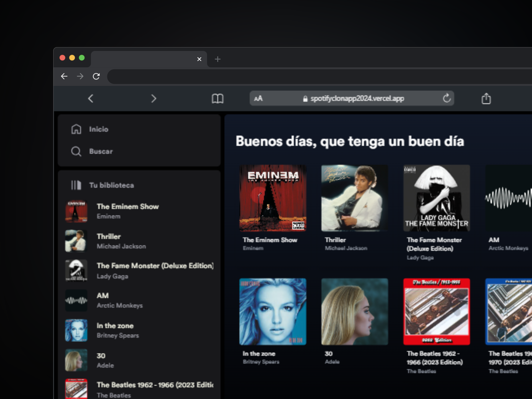Click red Beatles 1962-1966 album cover card
Image resolution: width=532 pixels, height=399 pixels.
tap(437, 312)
